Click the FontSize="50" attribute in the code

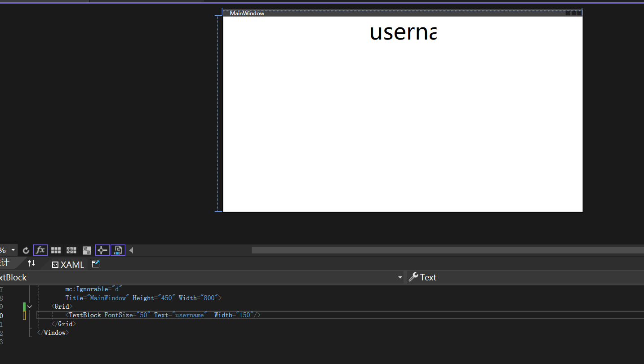(128, 315)
